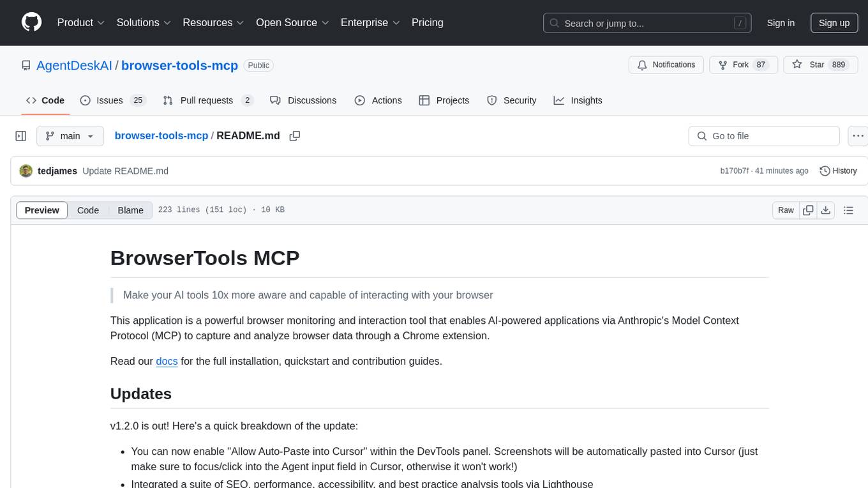Open the Raw file view
The height and width of the screenshot is (488, 868).
786,210
